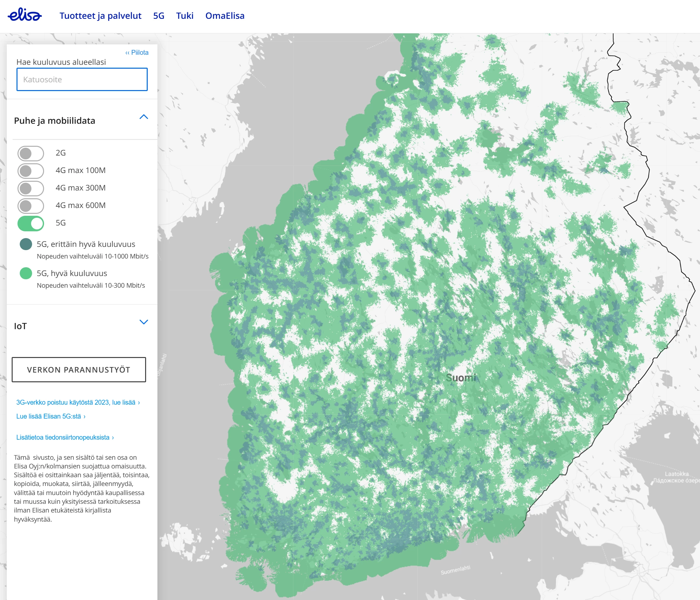Click the dark teal 5G legend dot
The width and height of the screenshot is (700, 600).
coord(26,244)
